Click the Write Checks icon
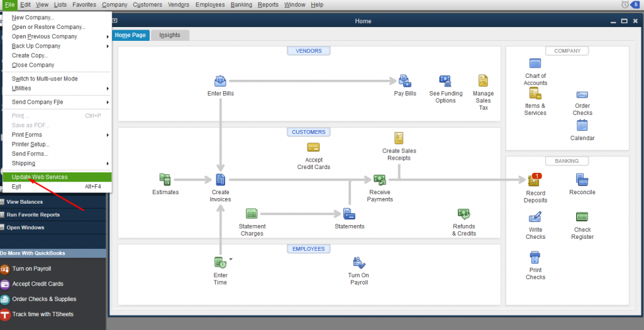 point(535,217)
